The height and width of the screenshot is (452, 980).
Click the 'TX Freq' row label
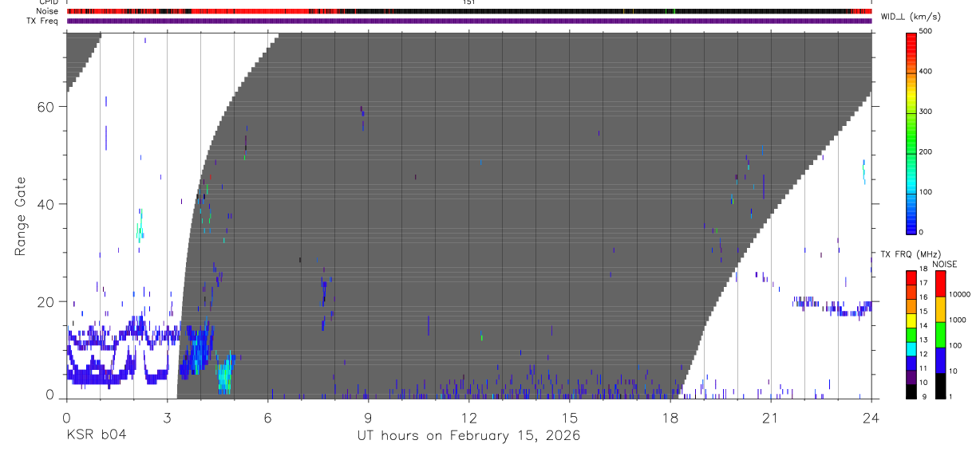(43, 21)
